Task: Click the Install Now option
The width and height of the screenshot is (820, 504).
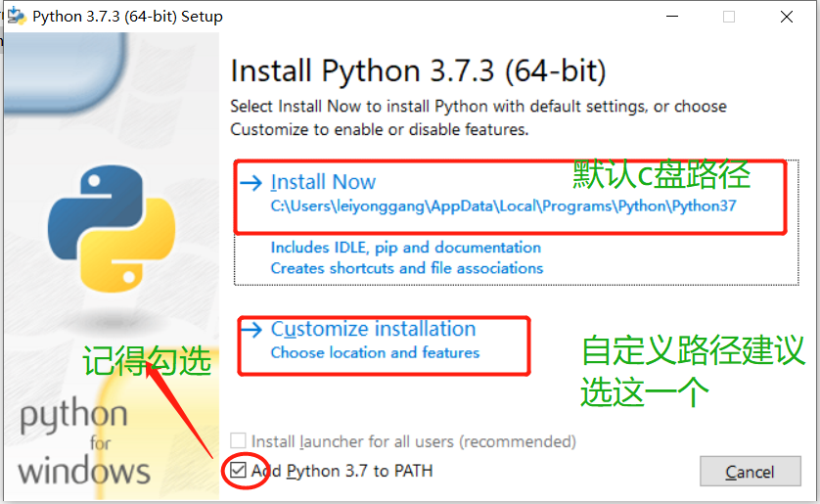Action: (516, 222)
